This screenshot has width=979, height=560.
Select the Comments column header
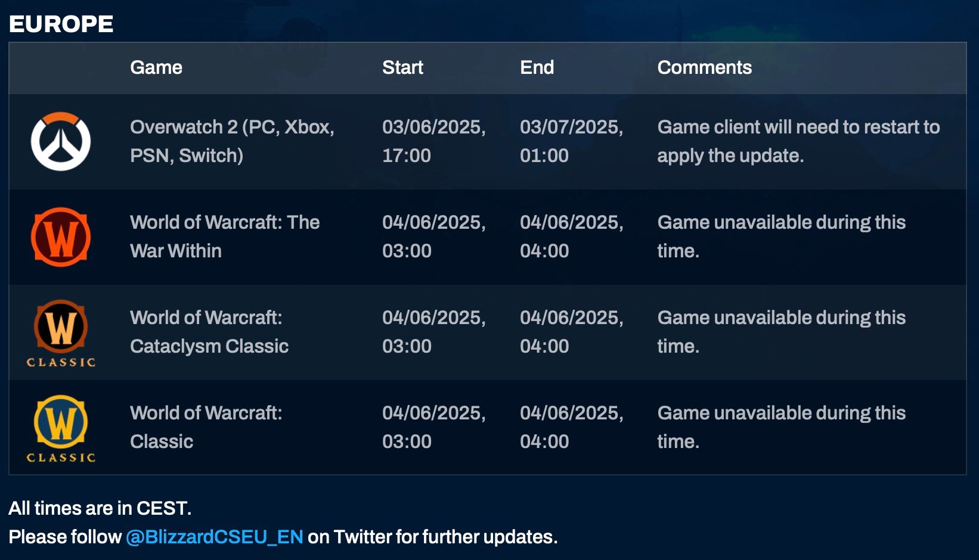[x=704, y=67]
